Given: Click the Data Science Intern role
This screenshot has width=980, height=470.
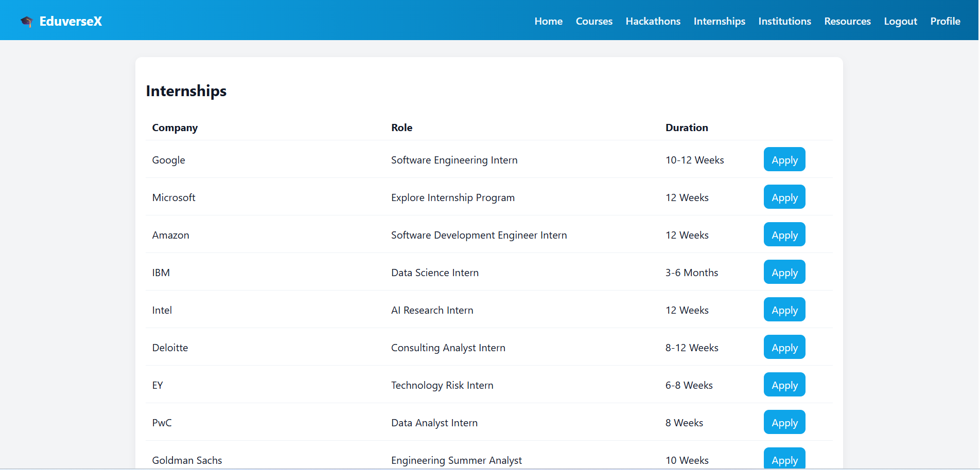Looking at the screenshot, I should tap(435, 273).
